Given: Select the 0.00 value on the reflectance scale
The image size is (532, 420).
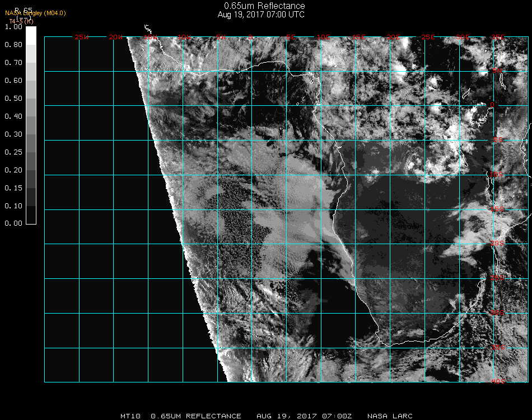Looking at the screenshot, I should pos(13,223).
